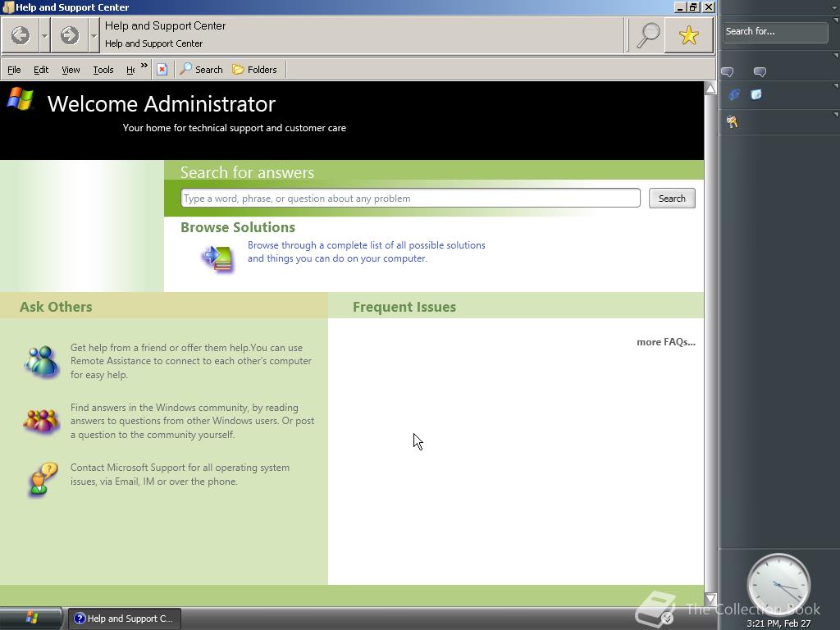Click the 'Search for answers' heading
This screenshot has width=840, height=630.
[247, 172]
